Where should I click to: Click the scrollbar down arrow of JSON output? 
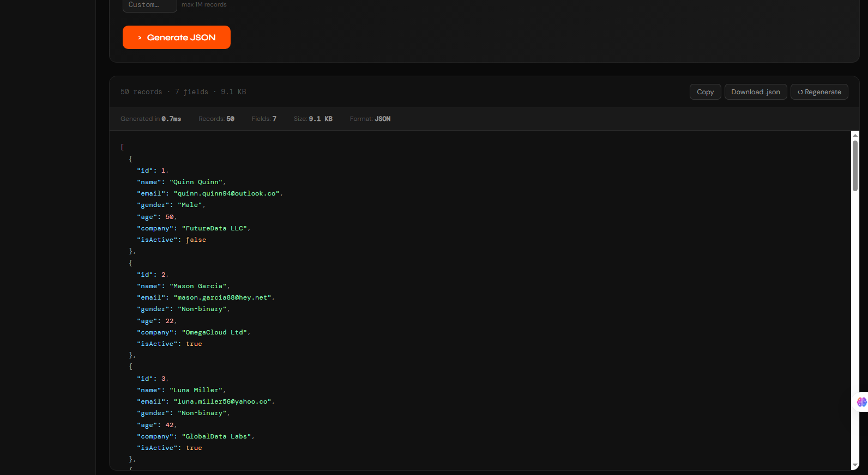pos(855,465)
